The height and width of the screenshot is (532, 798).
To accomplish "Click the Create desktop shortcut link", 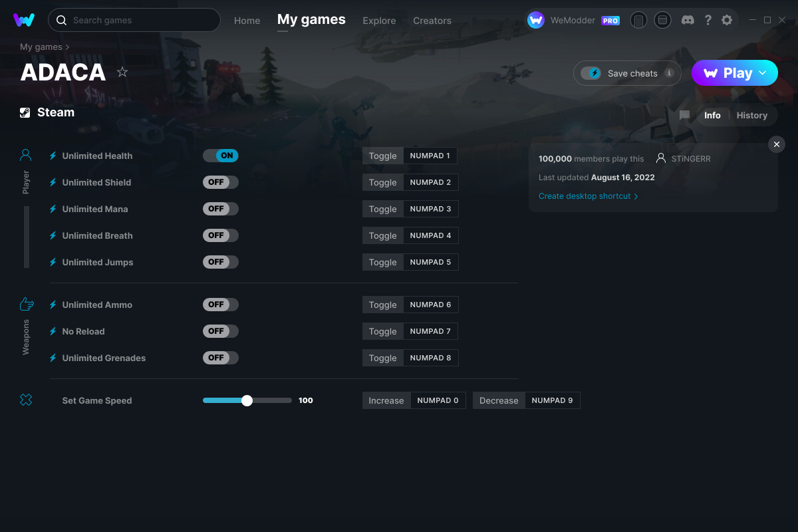I will tap(585, 196).
